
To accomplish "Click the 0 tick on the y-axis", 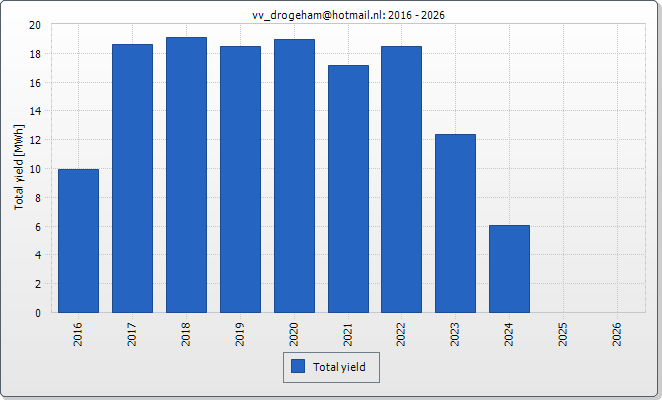I will (38, 313).
